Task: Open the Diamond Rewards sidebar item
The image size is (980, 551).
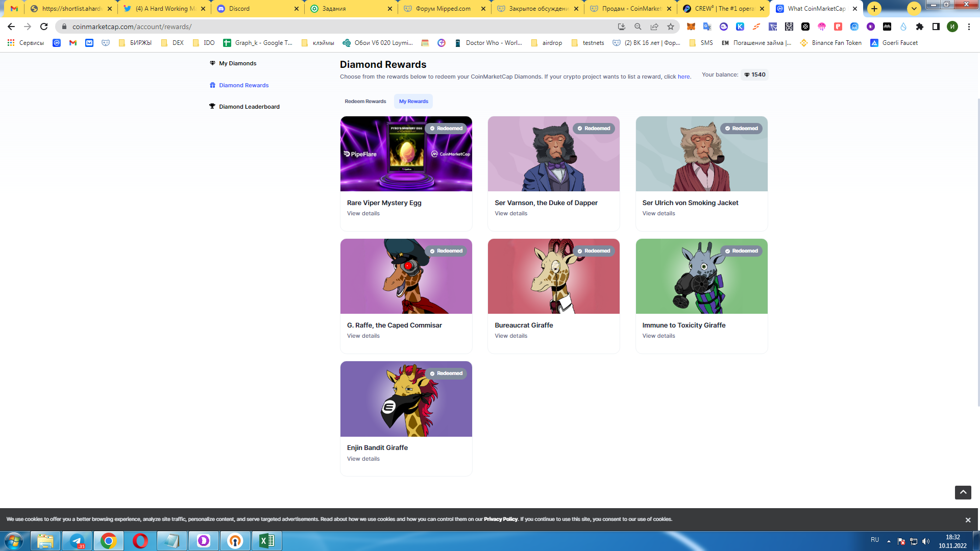Action: 239,85
